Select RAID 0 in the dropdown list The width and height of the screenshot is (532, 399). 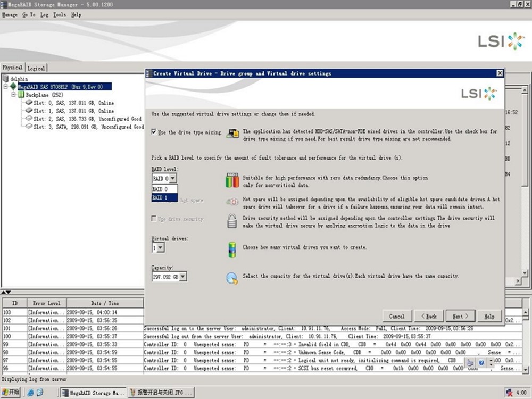pyautogui.click(x=164, y=189)
